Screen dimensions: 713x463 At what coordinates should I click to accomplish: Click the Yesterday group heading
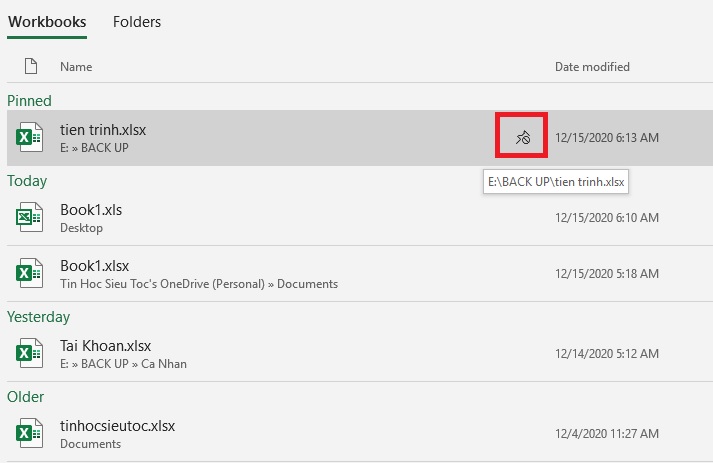(x=38, y=317)
